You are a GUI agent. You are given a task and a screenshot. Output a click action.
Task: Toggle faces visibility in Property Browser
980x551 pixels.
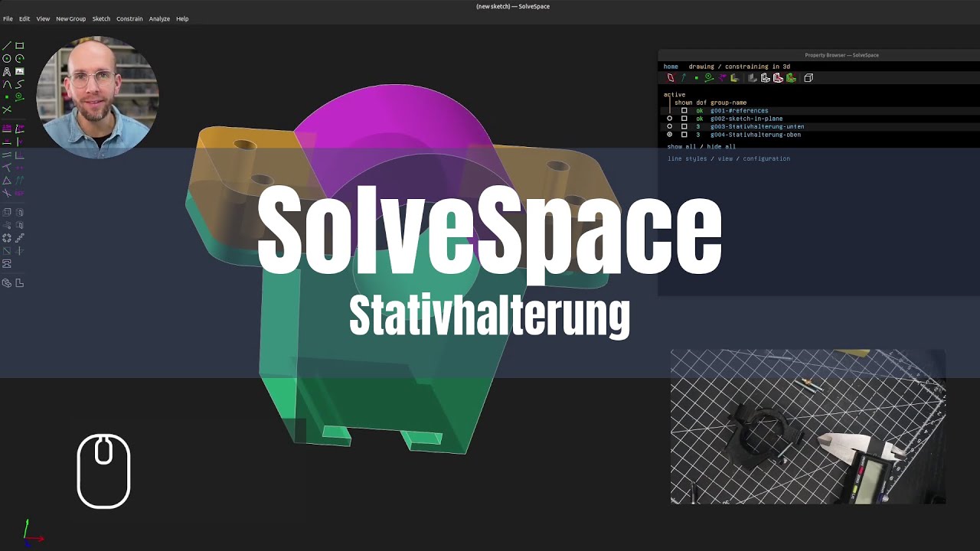point(734,77)
